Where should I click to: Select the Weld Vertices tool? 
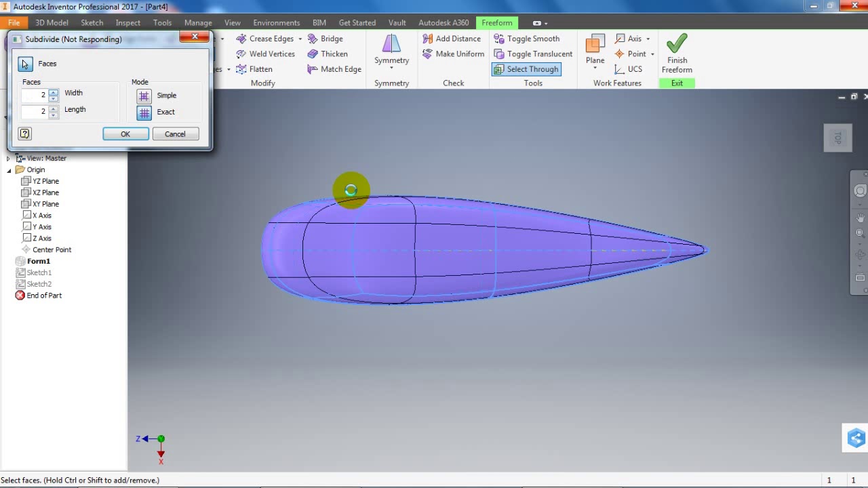tap(265, 54)
